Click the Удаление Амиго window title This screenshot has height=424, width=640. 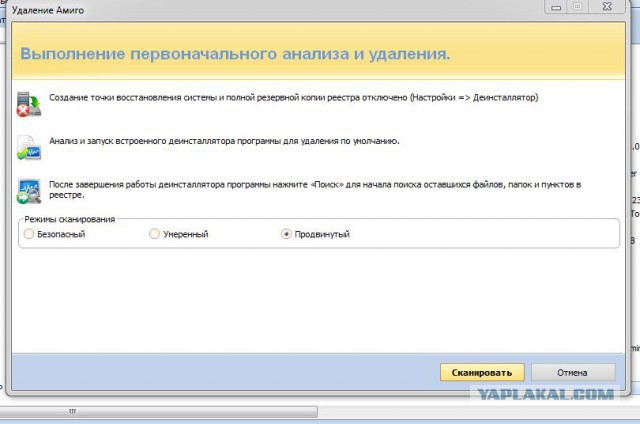click(x=48, y=10)
